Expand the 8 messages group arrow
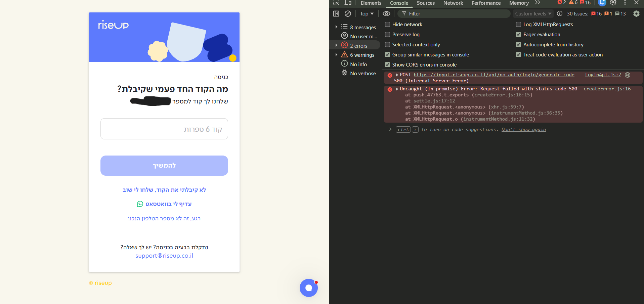Image resolution: width=644 pixels, height=304 pixels. click(x=336, y=27)
